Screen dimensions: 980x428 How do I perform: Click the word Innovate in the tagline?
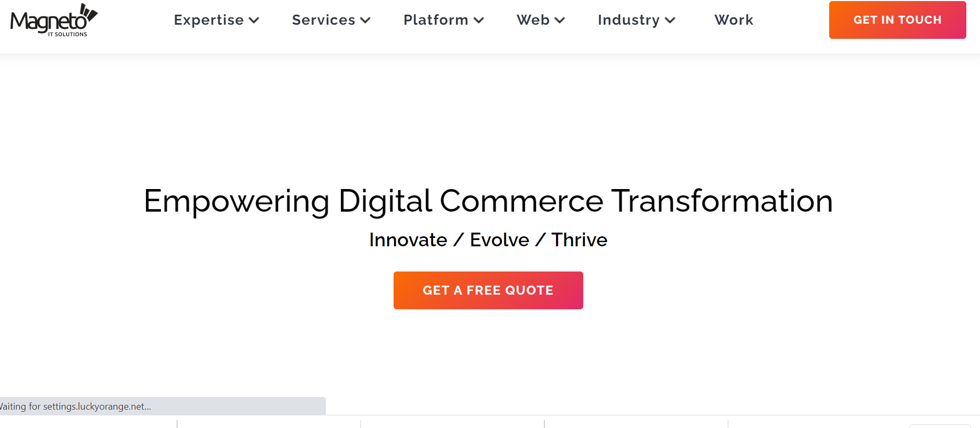pyautogui.click(x=408, y=240)
